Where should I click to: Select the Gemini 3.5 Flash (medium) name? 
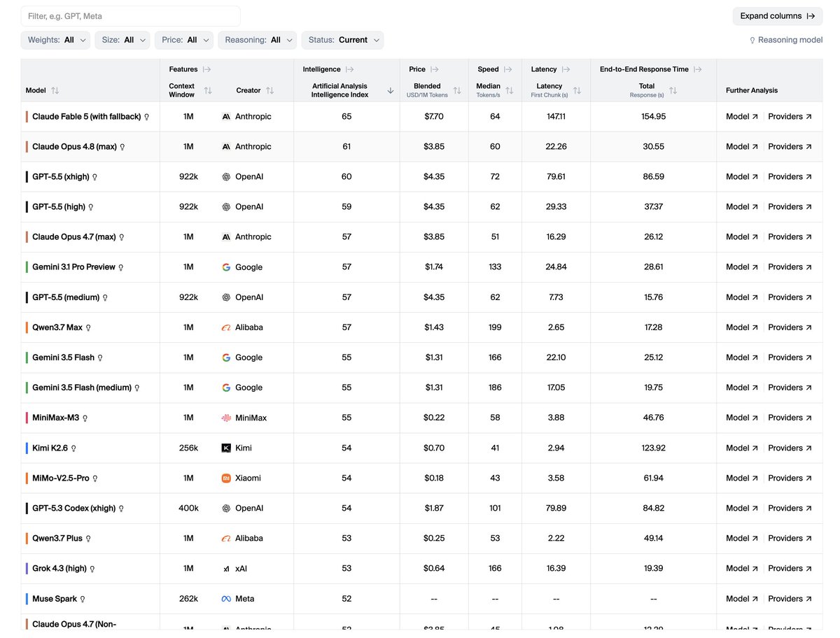pyautogui.click(x=82, y=388)
